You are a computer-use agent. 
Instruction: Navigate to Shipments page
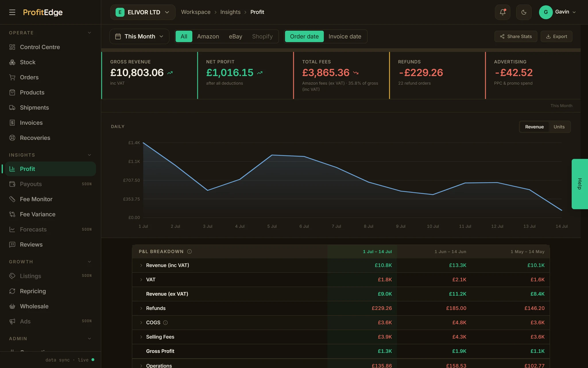[x=51, y=108]
